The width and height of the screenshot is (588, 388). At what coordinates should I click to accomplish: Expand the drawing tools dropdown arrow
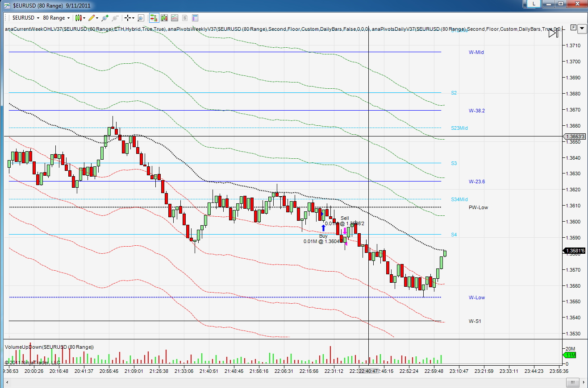pos(97,18)
